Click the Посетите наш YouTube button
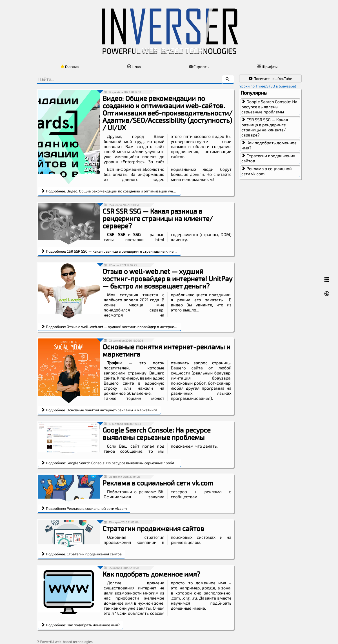This screenshot has height=644, width=338. point(270,78)
